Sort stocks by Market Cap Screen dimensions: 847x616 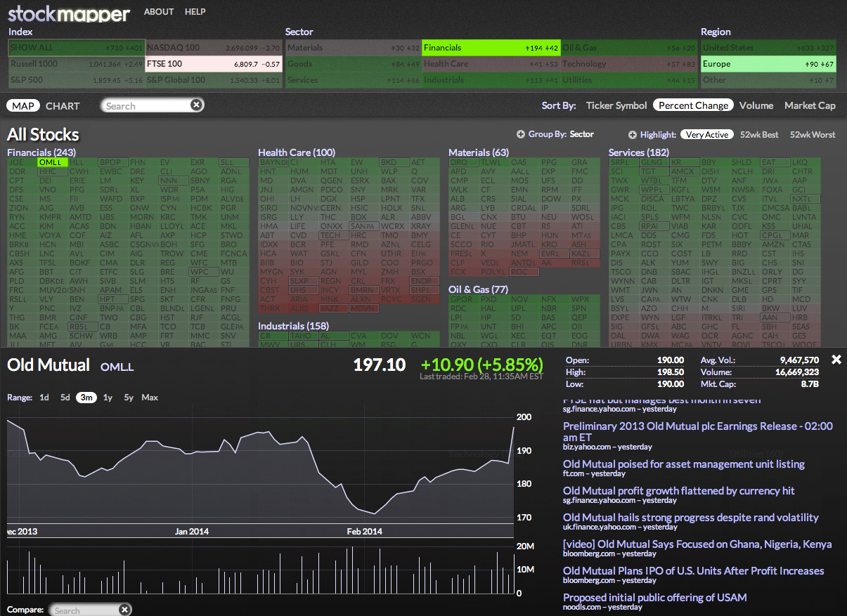[810, 105]
